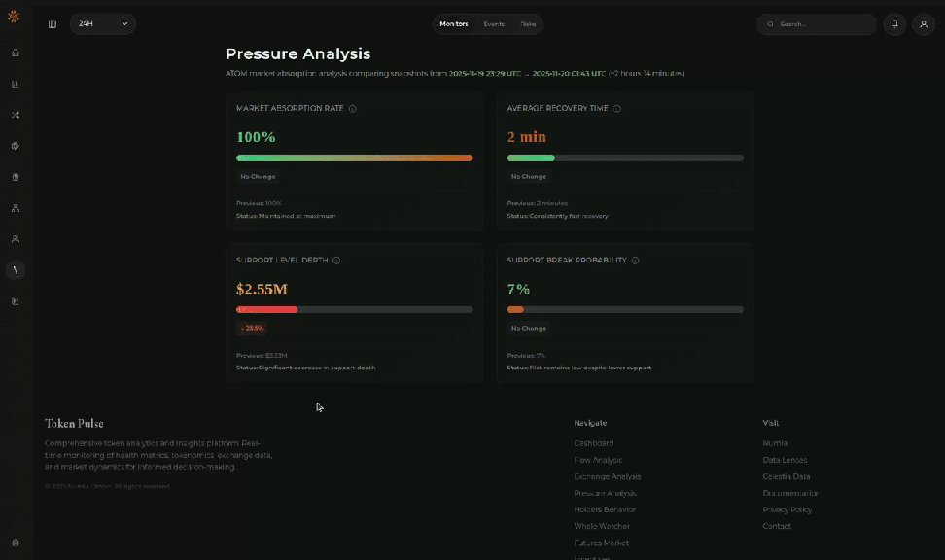Click 'Status: Consistently fast recovery' text
Image resolution: width=945 pixels, height=560 pixels.
(557, 216)
